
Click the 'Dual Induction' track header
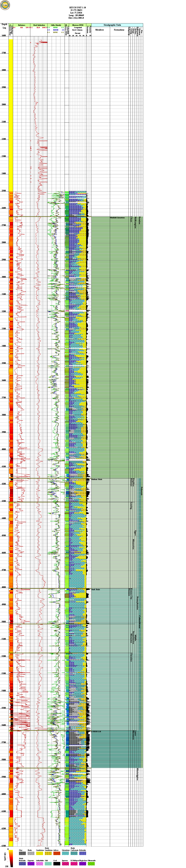(x=39, y=25)
